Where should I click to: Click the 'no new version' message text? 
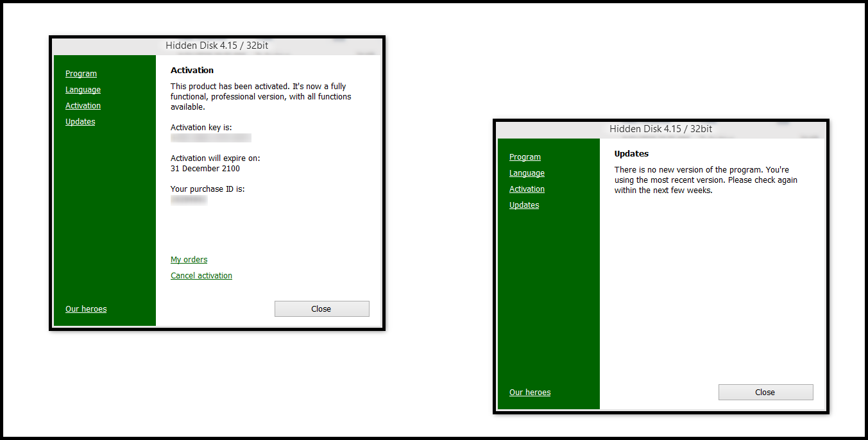706,180
